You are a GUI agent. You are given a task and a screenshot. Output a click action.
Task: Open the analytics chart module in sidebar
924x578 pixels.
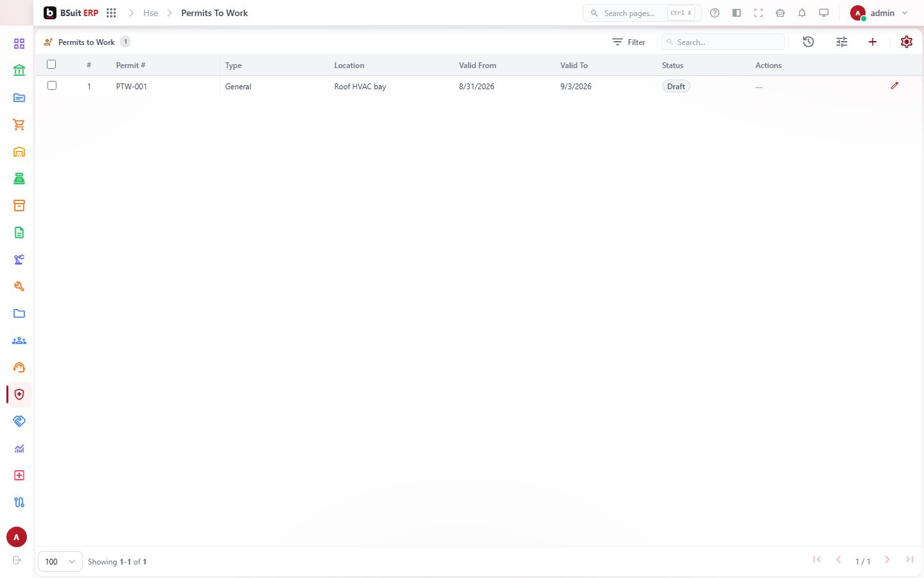tap(19, 448)
